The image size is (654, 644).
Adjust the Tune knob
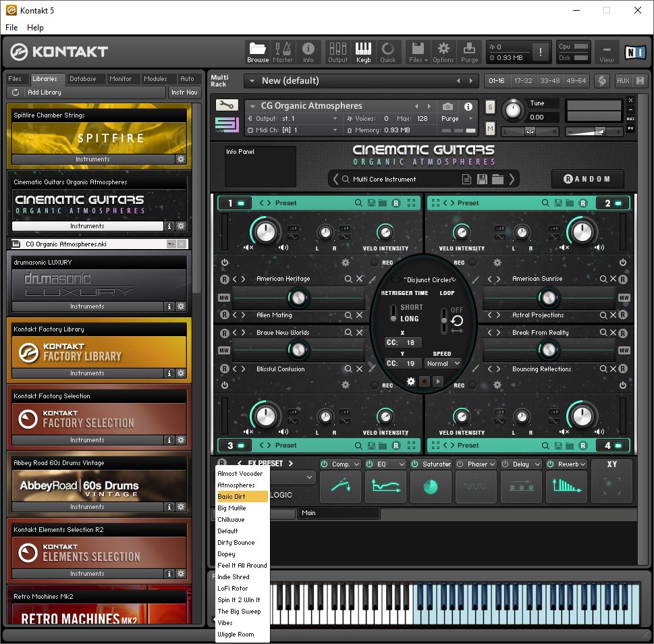[513, 110]
